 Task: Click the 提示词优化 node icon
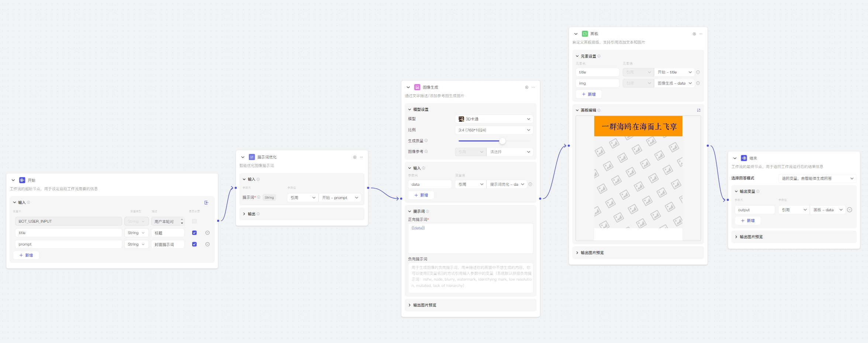click(x=252, y=157)
